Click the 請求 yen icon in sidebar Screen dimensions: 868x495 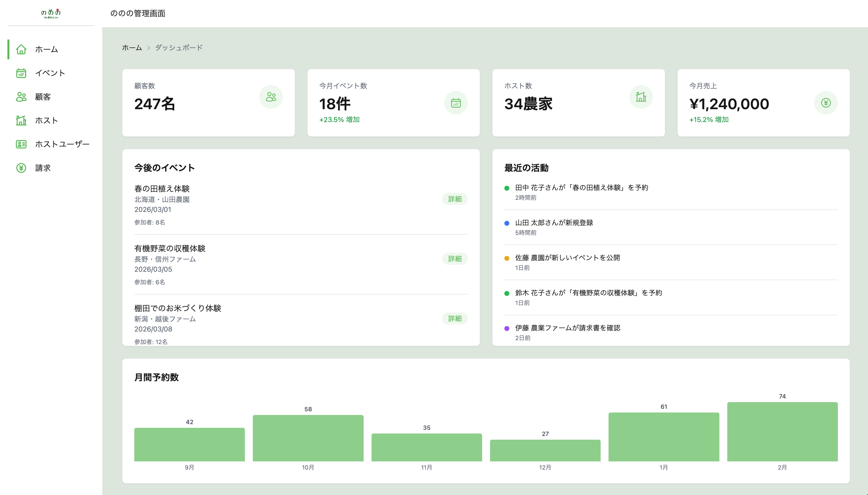[x=21, y=168]
